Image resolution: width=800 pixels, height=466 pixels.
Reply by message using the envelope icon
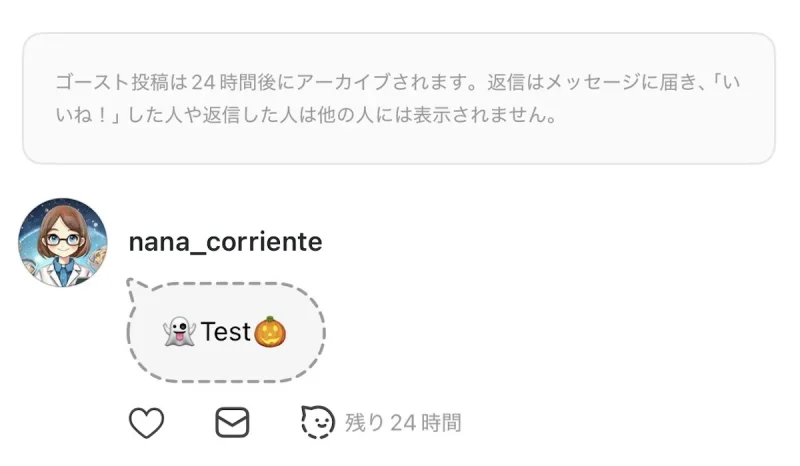pos(232,423)
